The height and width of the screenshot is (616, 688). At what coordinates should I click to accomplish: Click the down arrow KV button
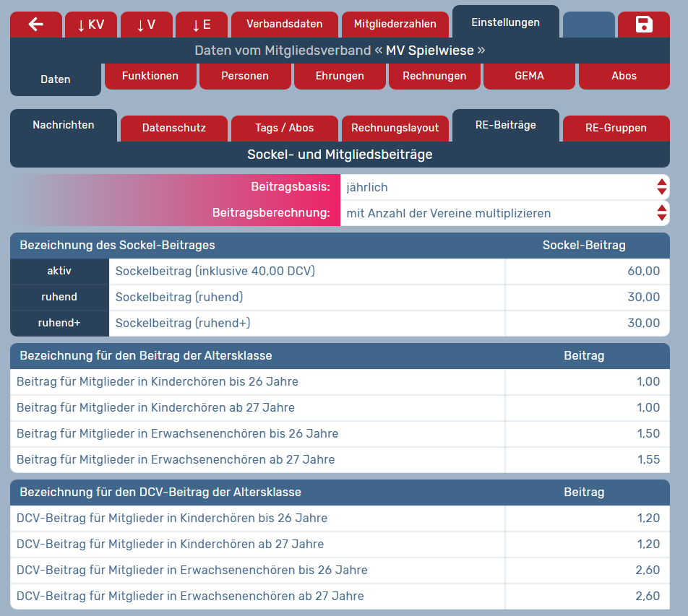pyautogui.click(x=91, y=25)
